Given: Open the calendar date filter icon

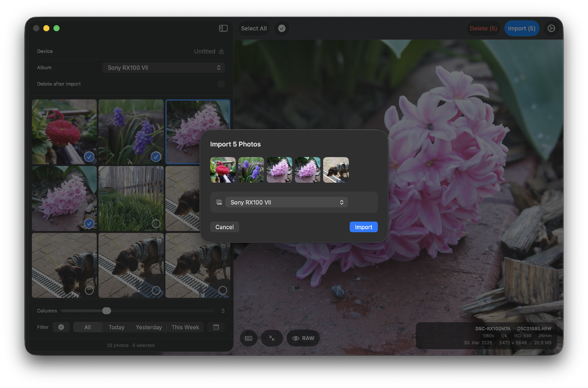Looking at the screenshot, I should pos(216,327).
